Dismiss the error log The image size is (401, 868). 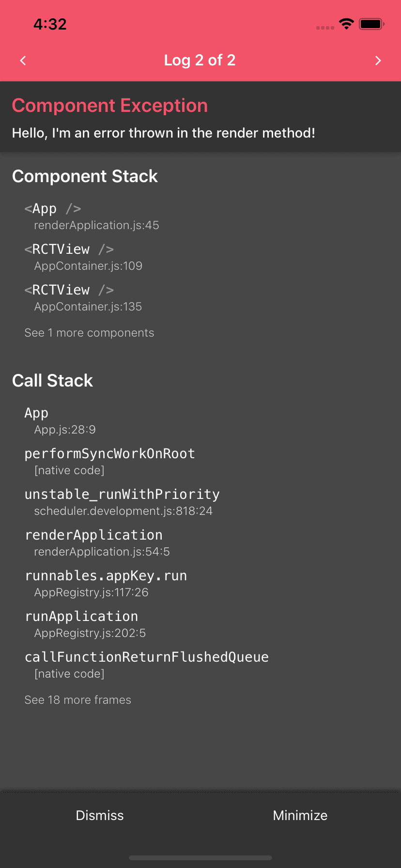(100, 815)
